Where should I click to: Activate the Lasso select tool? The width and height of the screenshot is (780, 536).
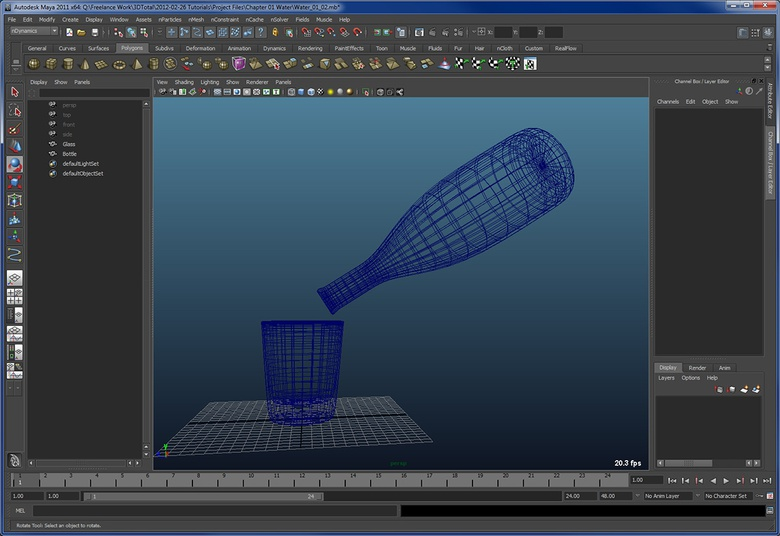(x=14, y=110)
